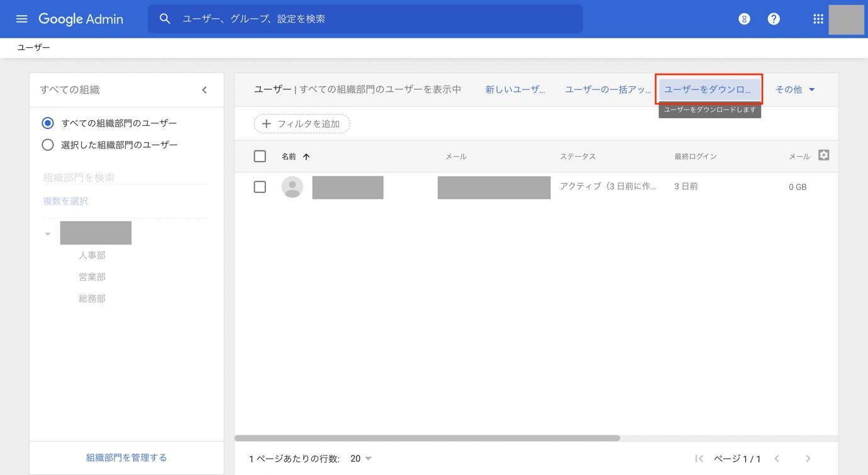Select the 人事部 organizational unit
This screenshot has width=868, height=475.
[92, 255]
